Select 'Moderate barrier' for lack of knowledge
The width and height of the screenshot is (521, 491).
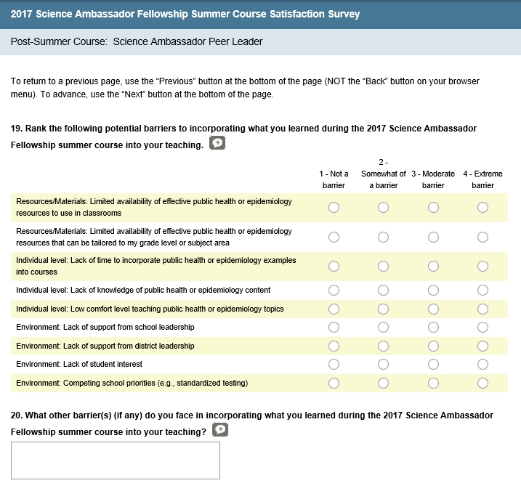coord(433,290)
